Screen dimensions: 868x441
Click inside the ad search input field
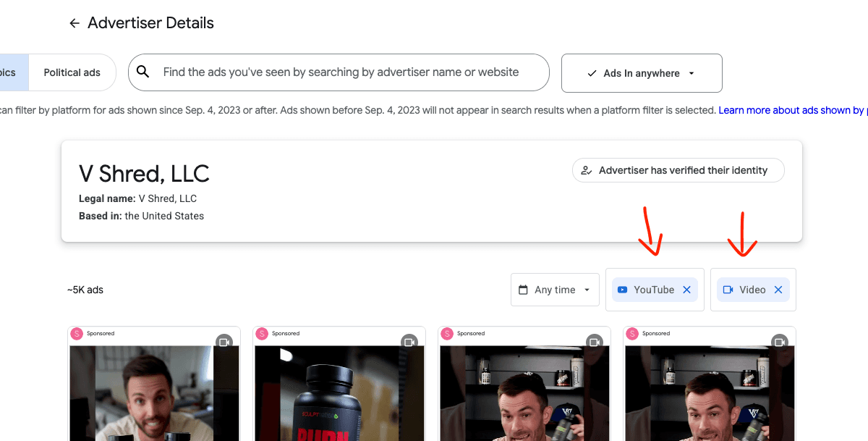340,72
